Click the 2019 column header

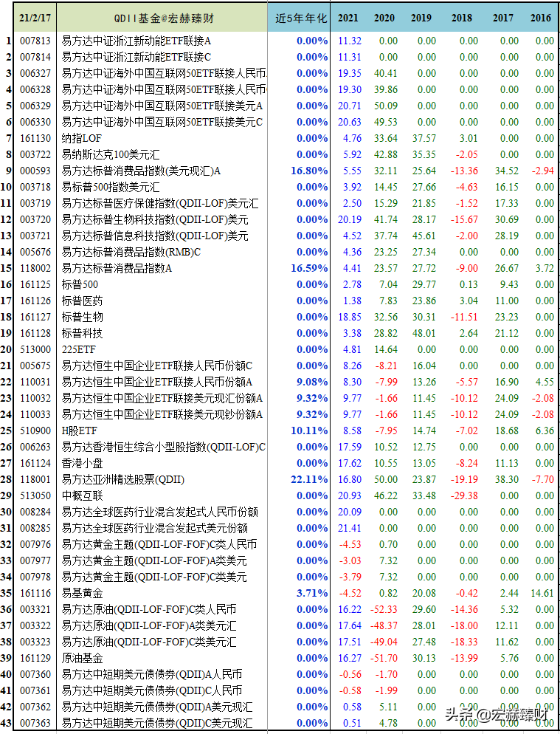421,18
